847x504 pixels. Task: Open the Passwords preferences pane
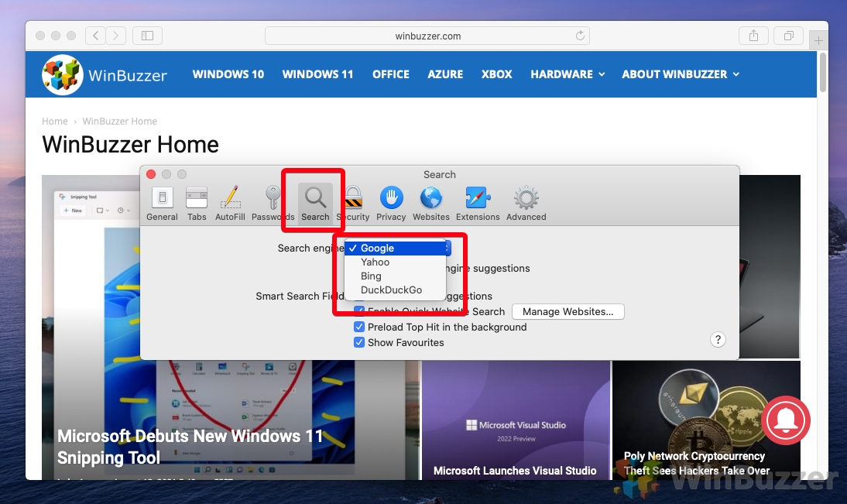(x=273, y=204)
